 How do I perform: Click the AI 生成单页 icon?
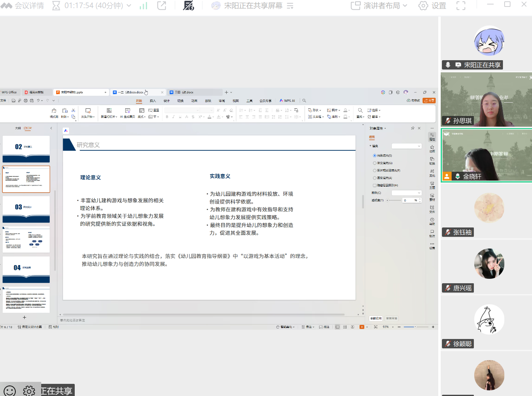(x=128, y=111)
